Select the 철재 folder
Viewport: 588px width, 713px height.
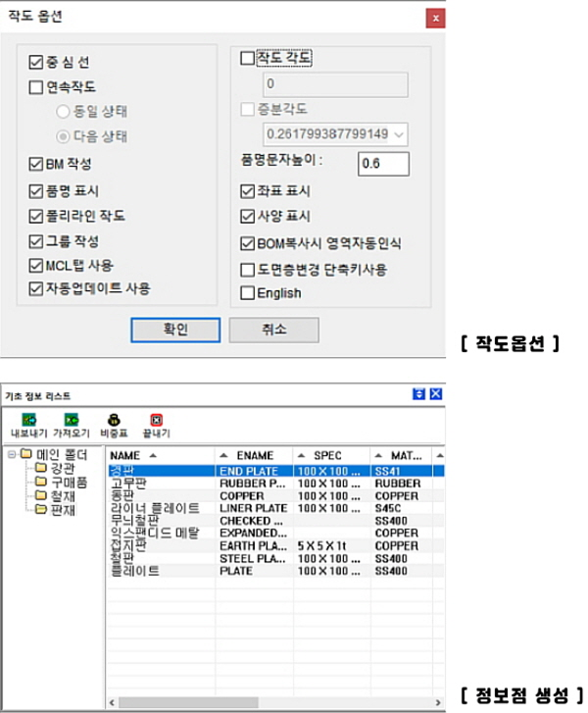pos(55,495)
